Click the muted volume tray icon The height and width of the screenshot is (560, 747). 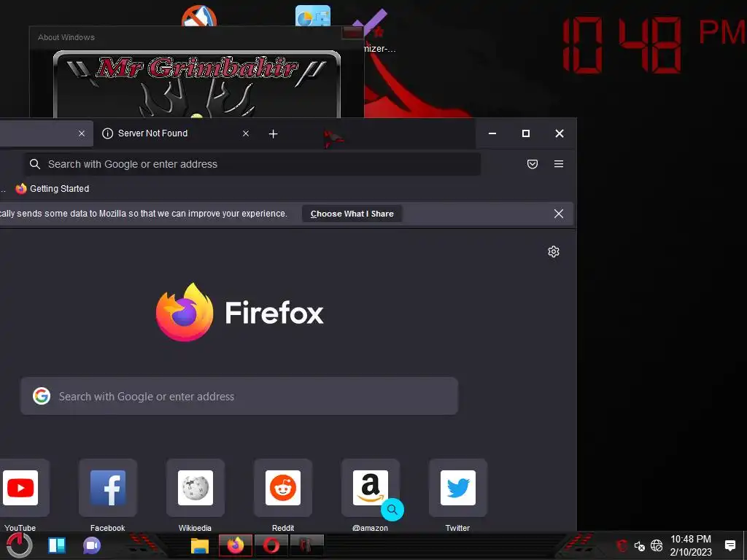pos(639,545)
